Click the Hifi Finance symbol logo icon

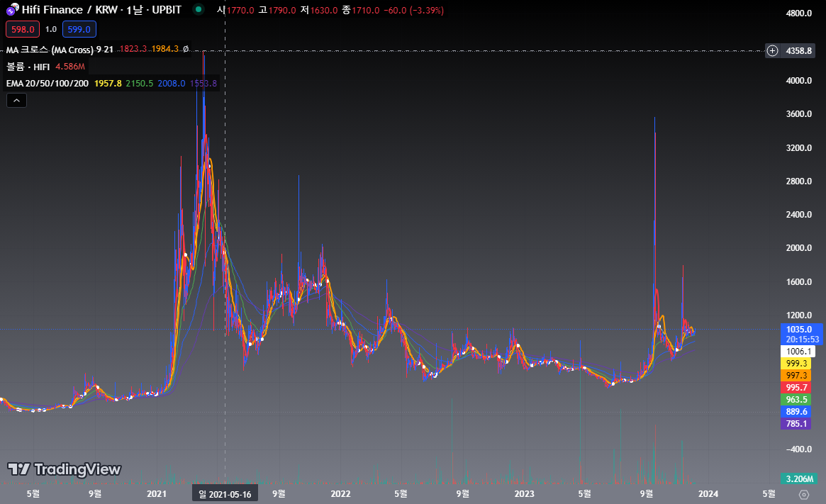(x=11, y=9)
